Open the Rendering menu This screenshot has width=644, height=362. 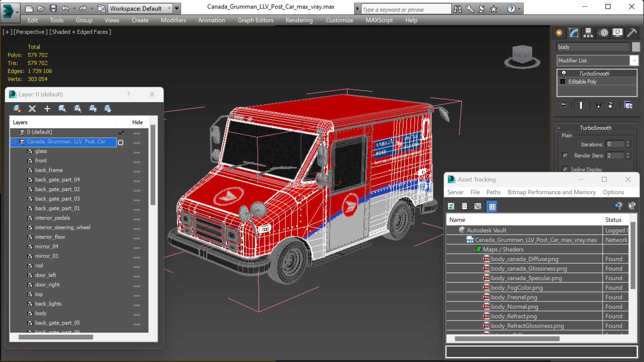point(299,20)
